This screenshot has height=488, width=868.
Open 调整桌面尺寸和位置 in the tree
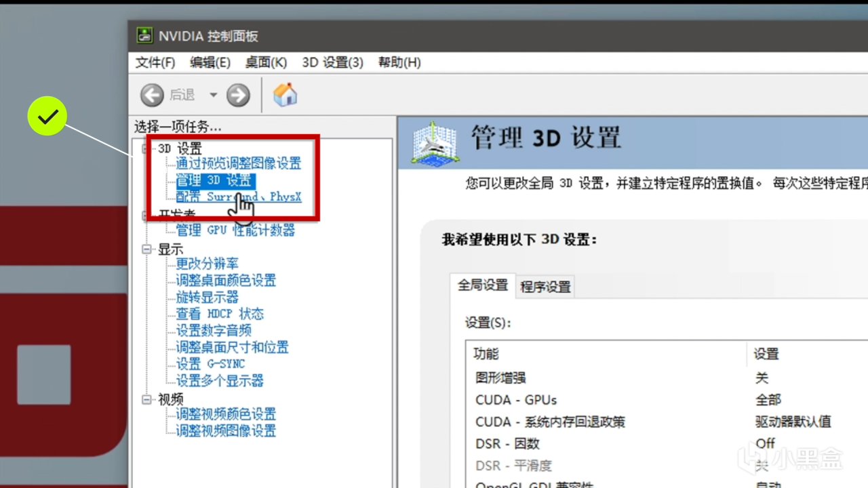click(232, 347)
